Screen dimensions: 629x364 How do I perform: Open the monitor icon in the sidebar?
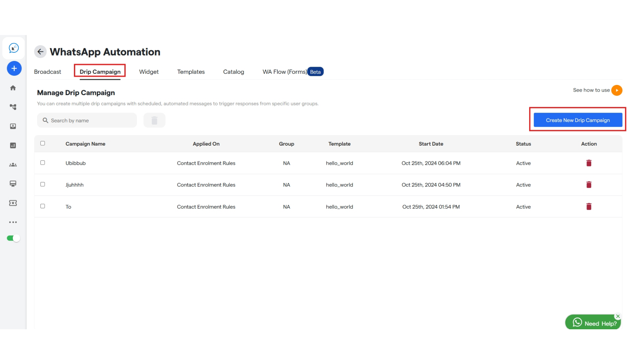click(13, 184)
